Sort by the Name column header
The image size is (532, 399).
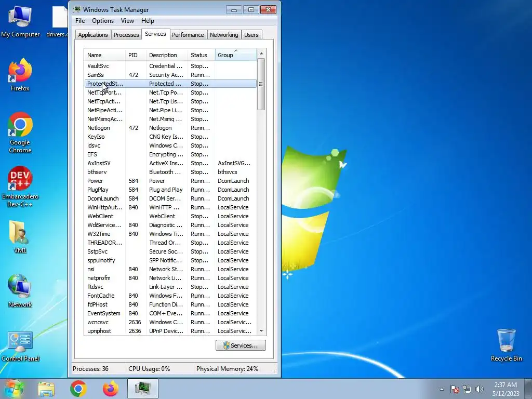pos(105,55)
